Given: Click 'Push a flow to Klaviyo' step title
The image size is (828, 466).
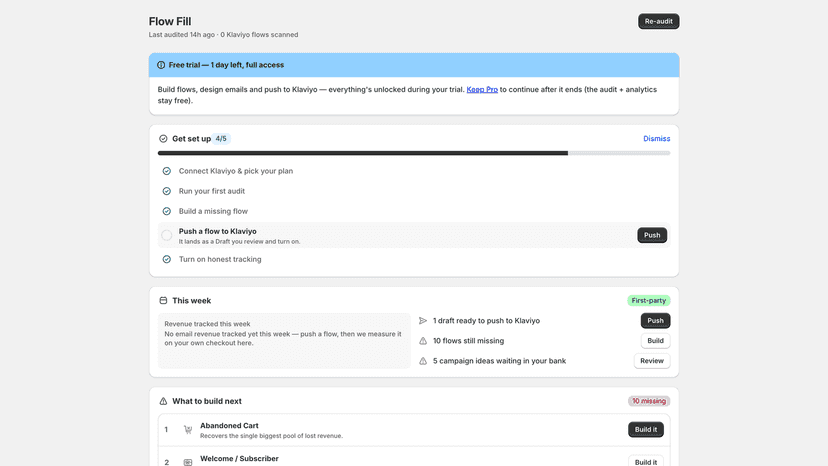Looking at the screenshot, I should click(218, 231).
